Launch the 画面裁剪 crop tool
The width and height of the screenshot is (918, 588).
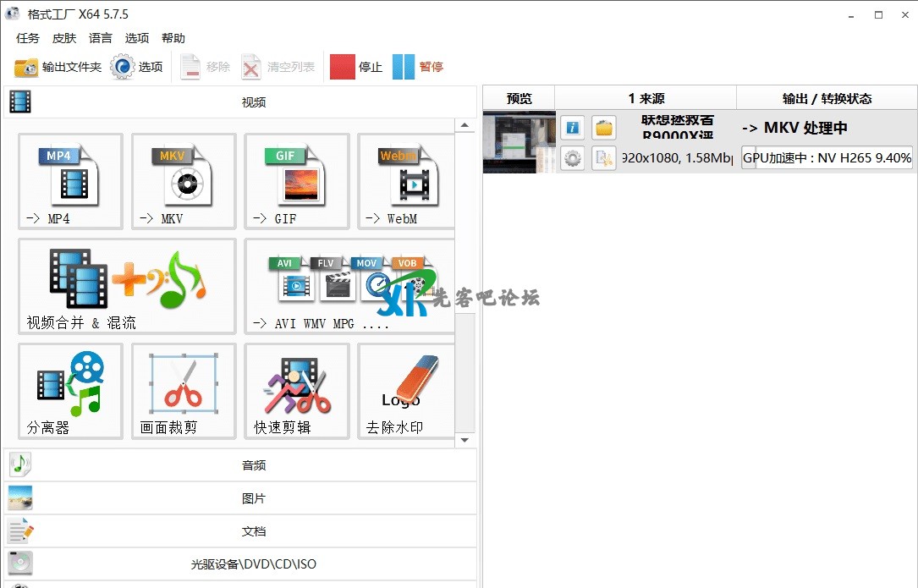(184, 391)
